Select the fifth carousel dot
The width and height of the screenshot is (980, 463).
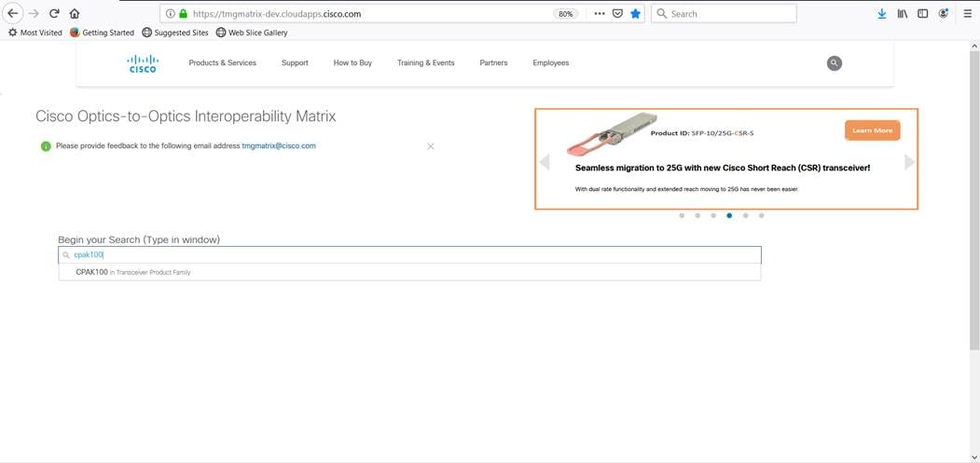click(746, 215)
